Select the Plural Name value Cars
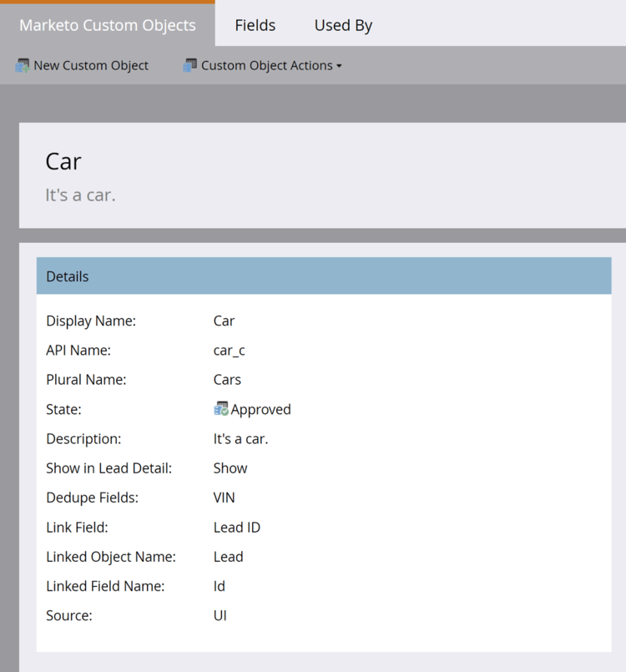 pos(227,380)
